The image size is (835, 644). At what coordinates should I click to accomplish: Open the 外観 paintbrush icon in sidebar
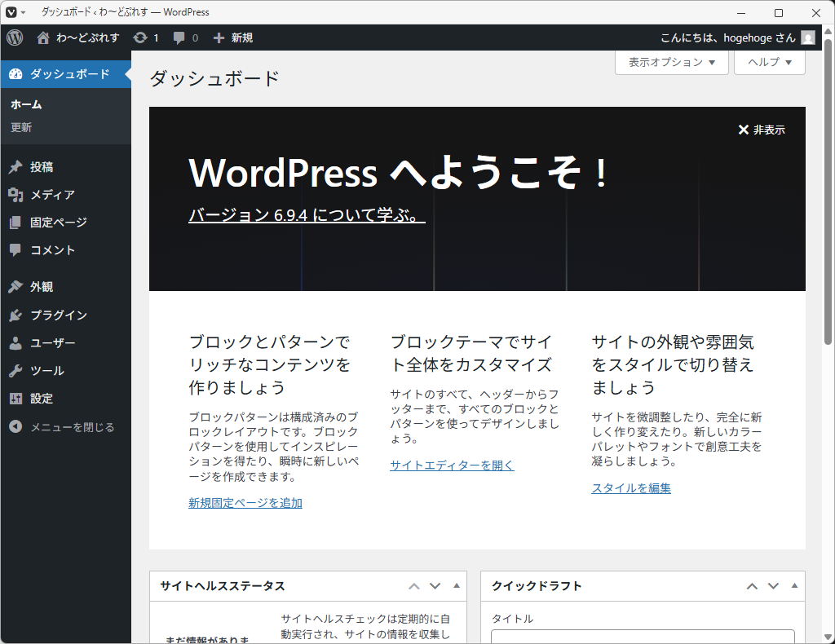coord(15,287)
